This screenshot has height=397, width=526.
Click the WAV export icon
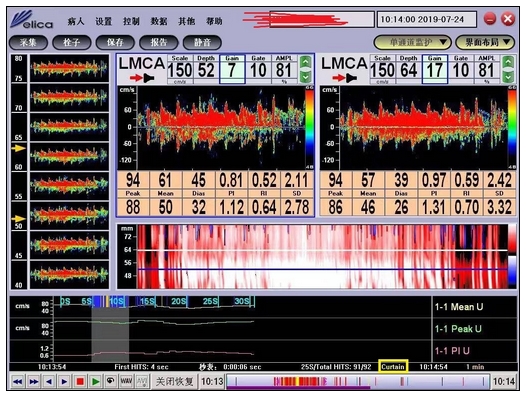126,381
